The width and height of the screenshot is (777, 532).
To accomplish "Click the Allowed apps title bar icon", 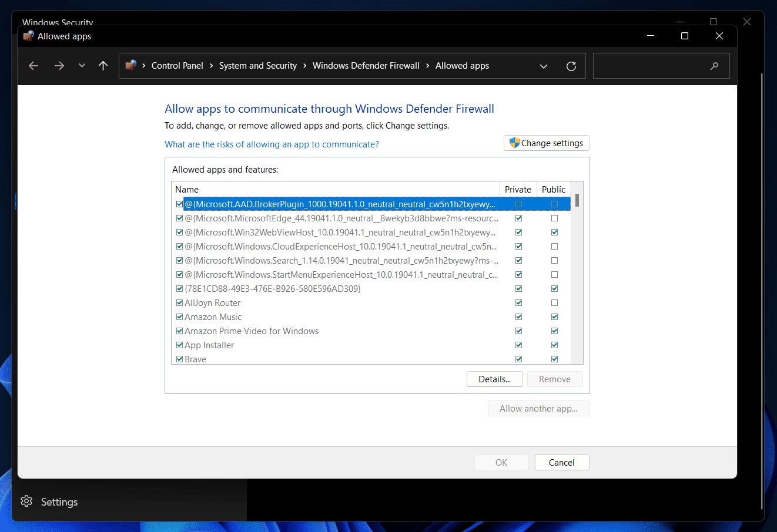I will [28, 36].
